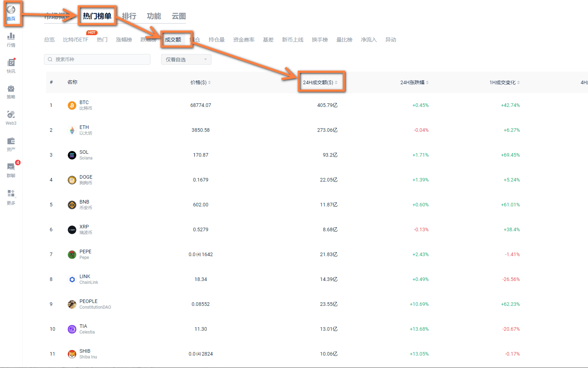Click PEPE 24H volume 21.83亿
Viewport: 588px width, 368px height.
329,255
